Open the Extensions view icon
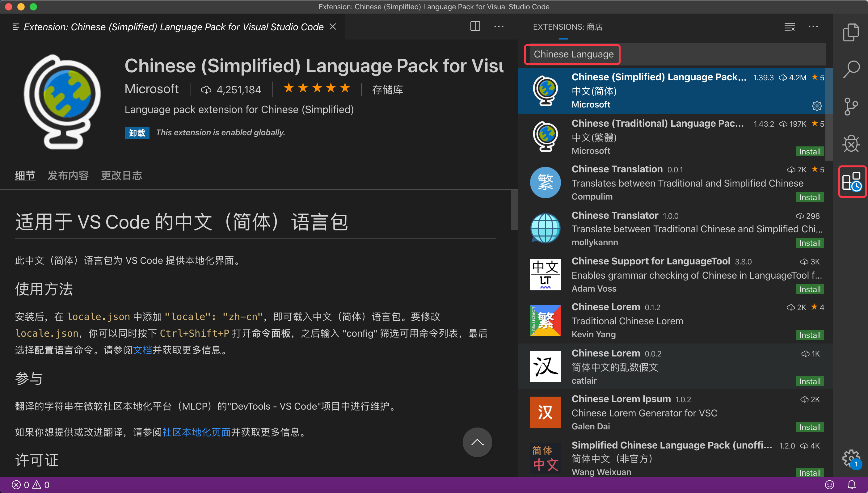Viewport: 868px width, 493px height. point(851,182)
